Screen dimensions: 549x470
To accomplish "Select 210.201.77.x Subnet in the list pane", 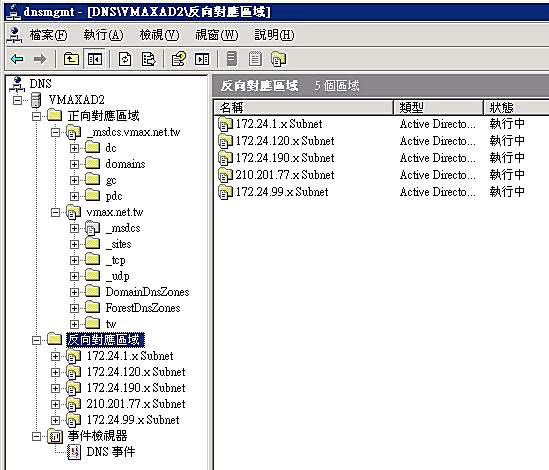I will click(284, 175).
